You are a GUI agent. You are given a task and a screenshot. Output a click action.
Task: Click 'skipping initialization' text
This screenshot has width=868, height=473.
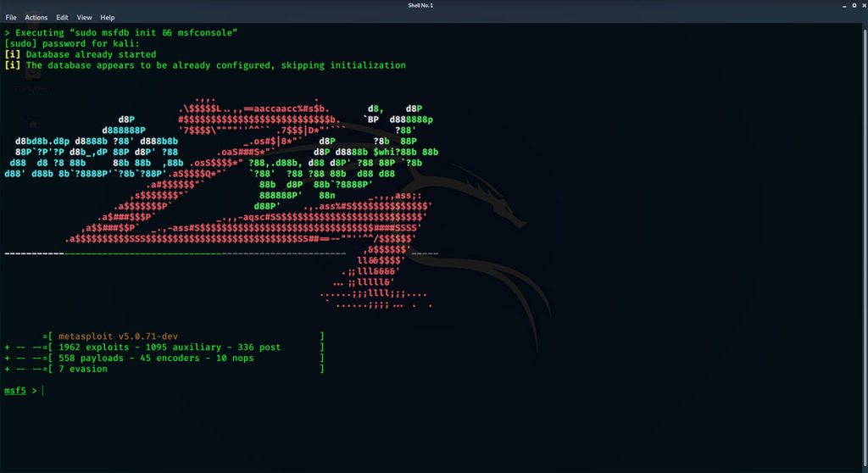click(343, 65)
